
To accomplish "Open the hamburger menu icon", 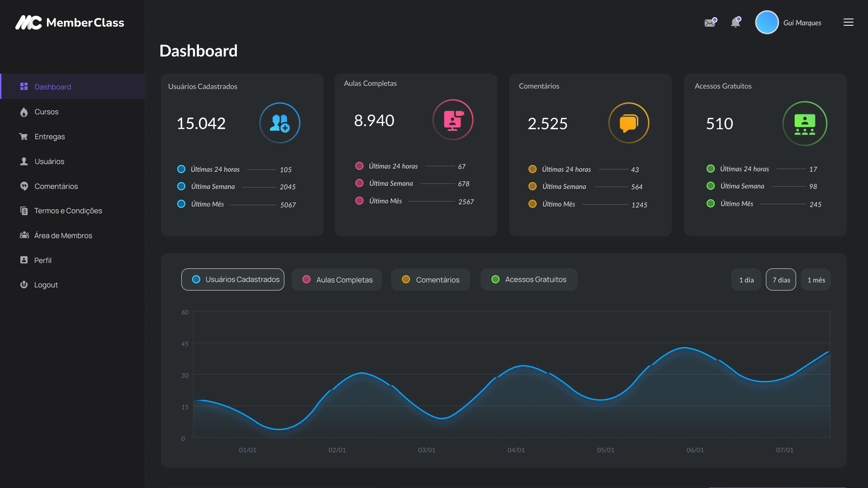I will pyautogui.click(x=848, y=23).
